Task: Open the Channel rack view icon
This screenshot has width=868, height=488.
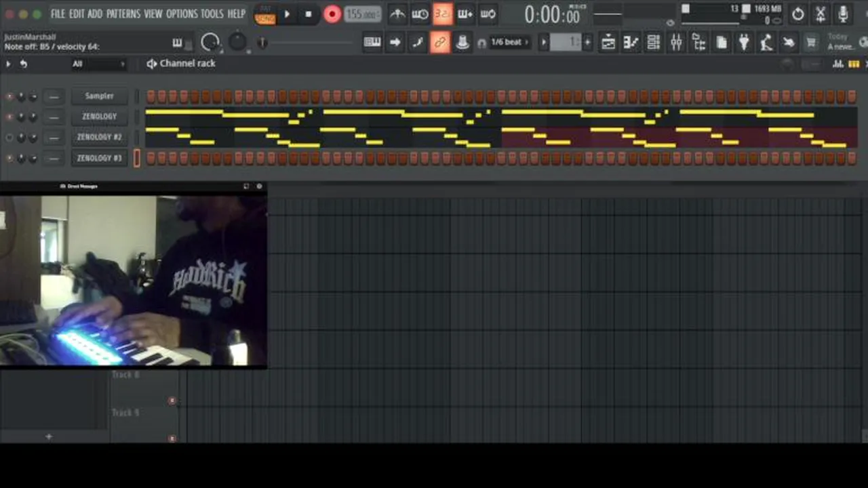Action: coord(654,43)
